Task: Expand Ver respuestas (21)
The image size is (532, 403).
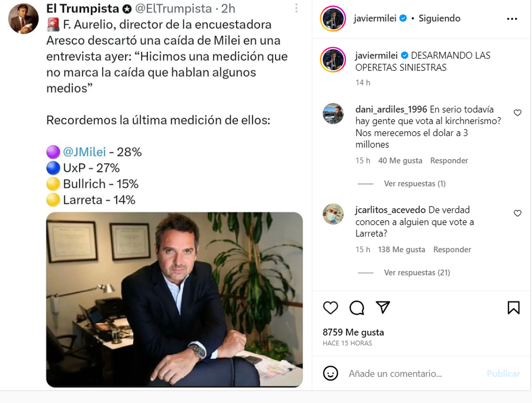Action: (417, 273)
